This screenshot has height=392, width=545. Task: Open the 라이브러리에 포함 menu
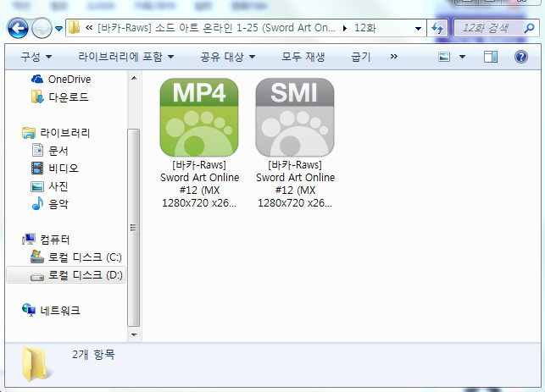125,57
